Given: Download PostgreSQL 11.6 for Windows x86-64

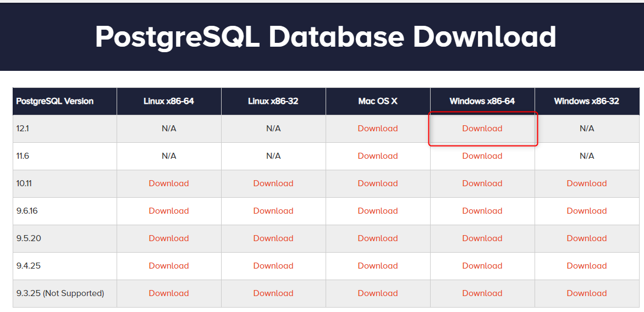Looking at the screenshot, I should tap(482, 156).
